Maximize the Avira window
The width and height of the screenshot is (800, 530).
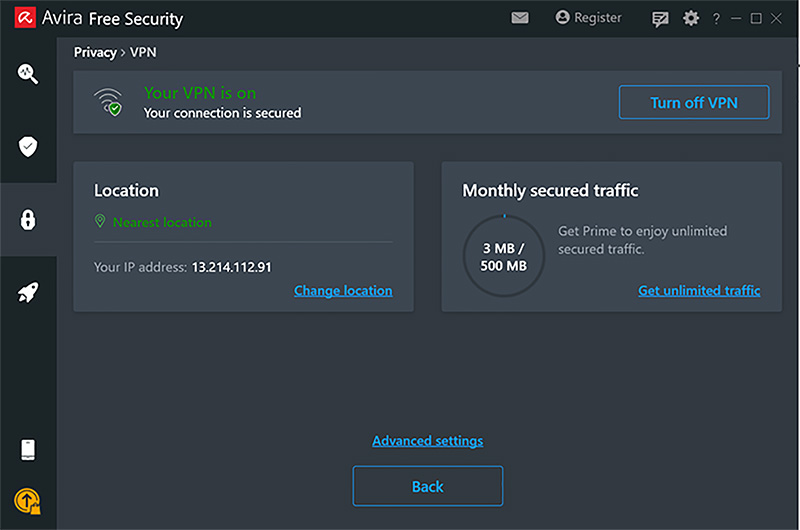coord(756,18)
